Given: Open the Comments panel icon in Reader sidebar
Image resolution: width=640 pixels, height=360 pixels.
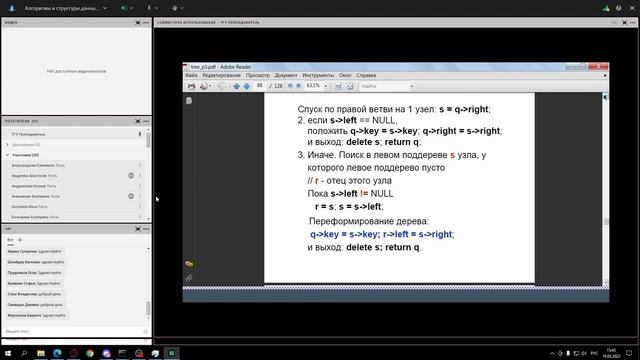Looking at the screenshot, I should (x=189, y=264).
